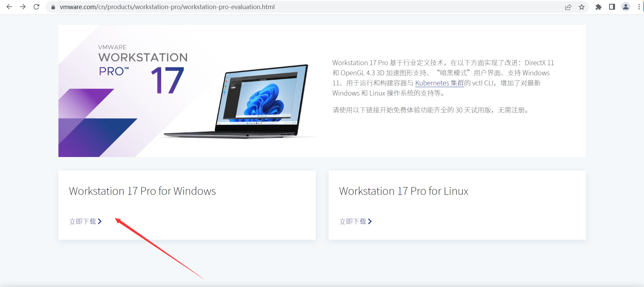Screen dimensions: 644x287
Task: Open Chrome three-dot menu
Action: 639,7
